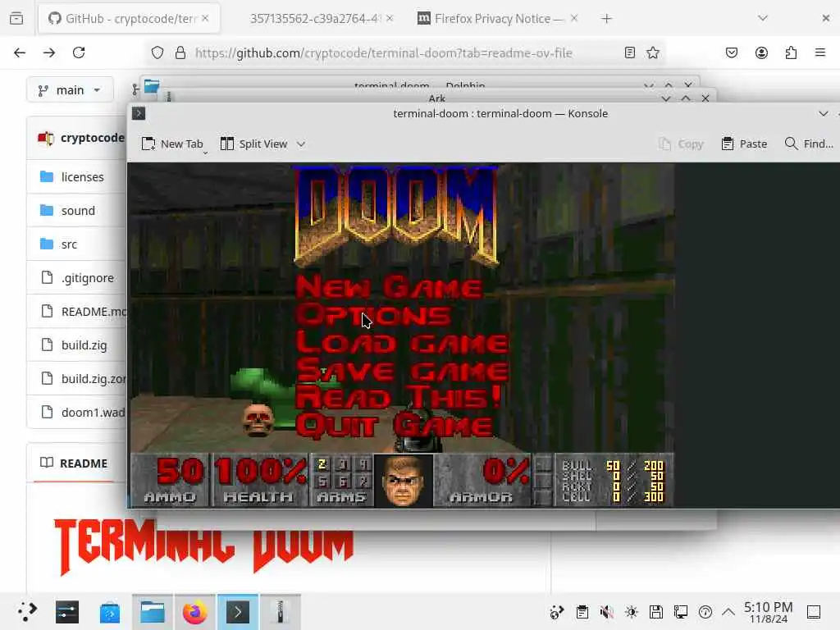Screen dimensions: 840x630
Task: Open Firefox tracking protection shield
Action: pyautogui.click(x=157, y=52)
